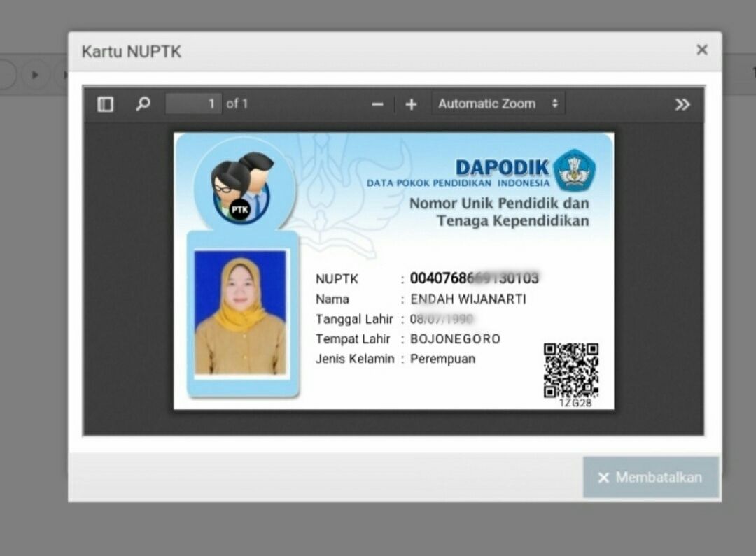Click the Tempat Lahir value BOJONEGORO

(455, 339)
